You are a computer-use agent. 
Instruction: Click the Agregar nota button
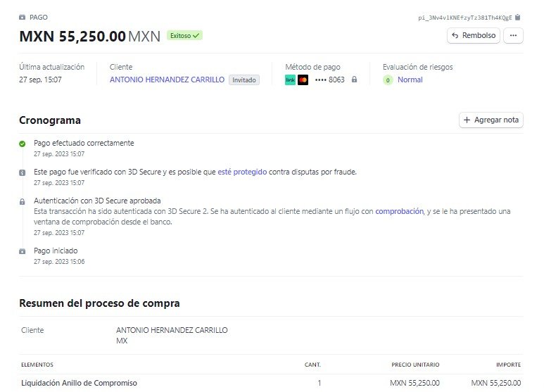(491, 120)
